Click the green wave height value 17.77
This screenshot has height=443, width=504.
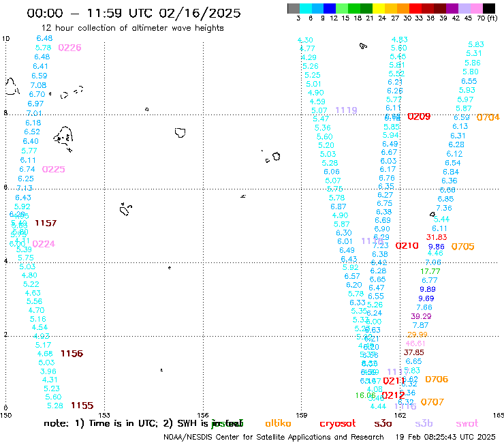click(430, 271)
